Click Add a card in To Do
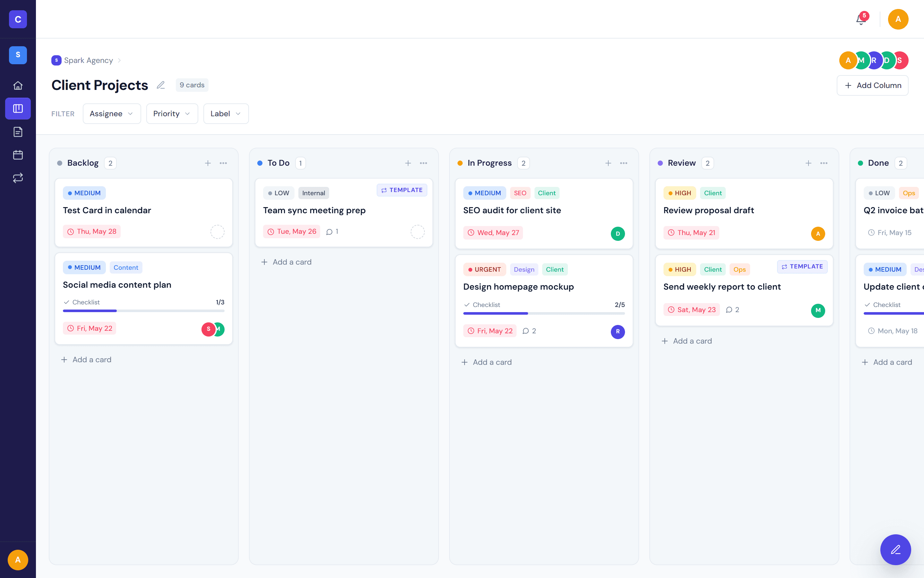Viewport: 924px width, 578px height. click(x=287, y=262)
